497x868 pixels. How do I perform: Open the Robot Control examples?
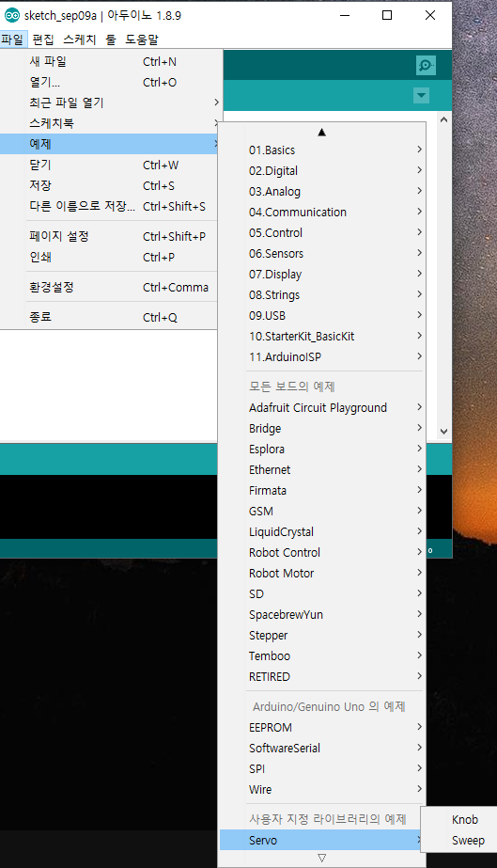[x=322, y=552]
